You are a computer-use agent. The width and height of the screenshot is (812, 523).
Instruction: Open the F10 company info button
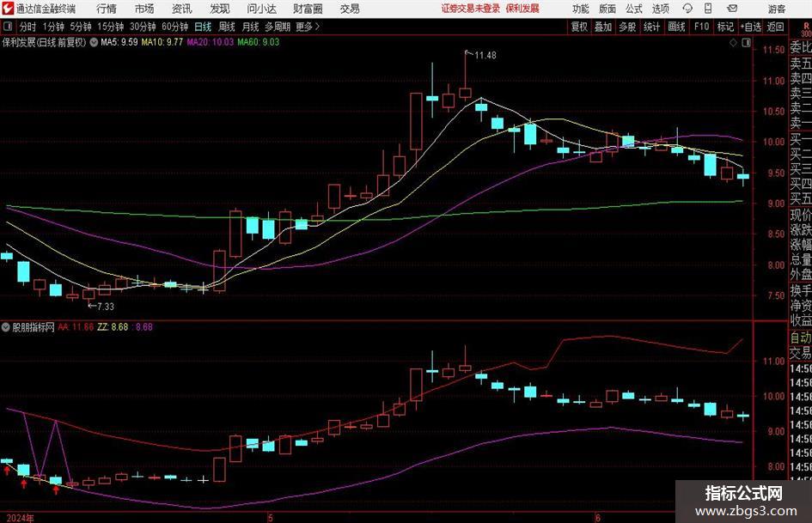701,27
